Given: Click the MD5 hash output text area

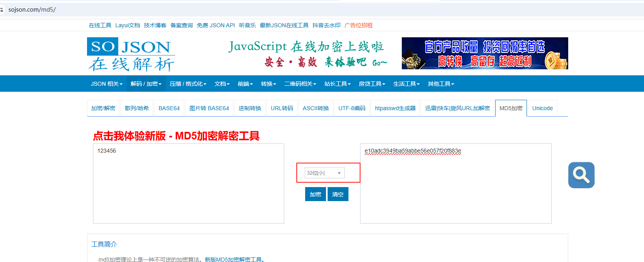Looking at the screenshot, I should click(456, 183).
